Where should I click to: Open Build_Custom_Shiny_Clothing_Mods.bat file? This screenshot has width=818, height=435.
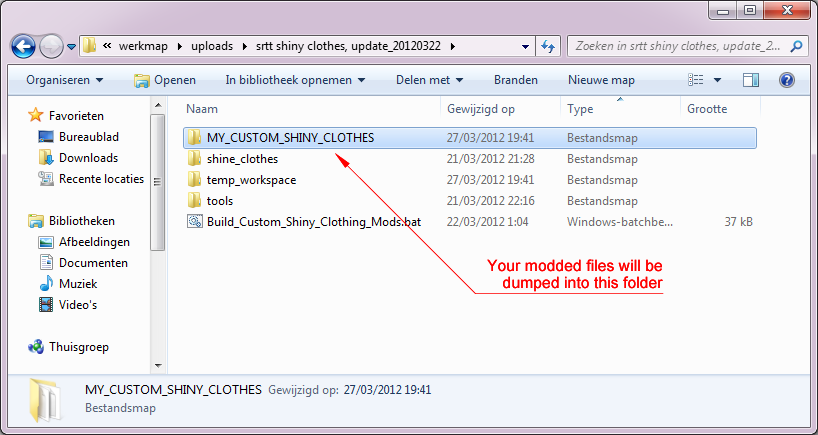pyautogui.click(x=313, y=222)
